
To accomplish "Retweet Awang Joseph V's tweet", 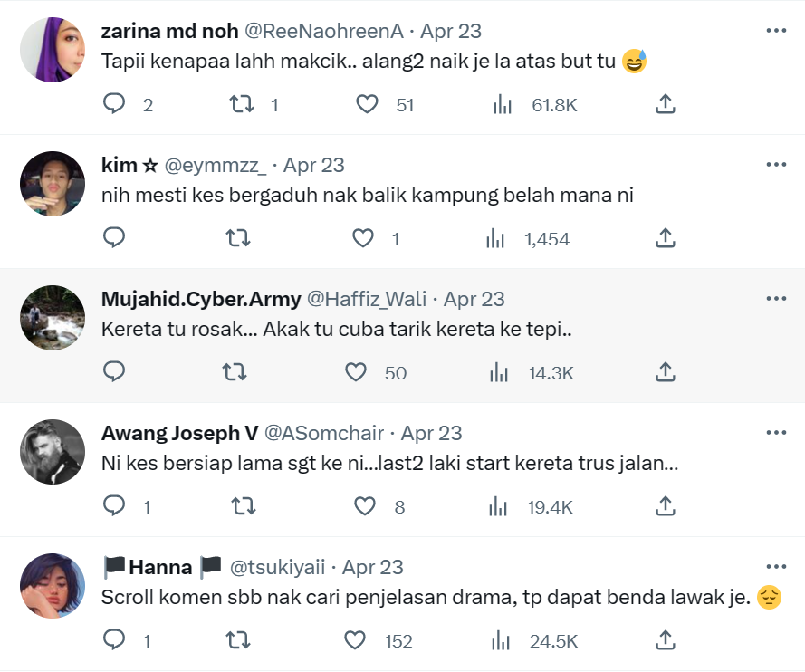I will pos(242,506).
